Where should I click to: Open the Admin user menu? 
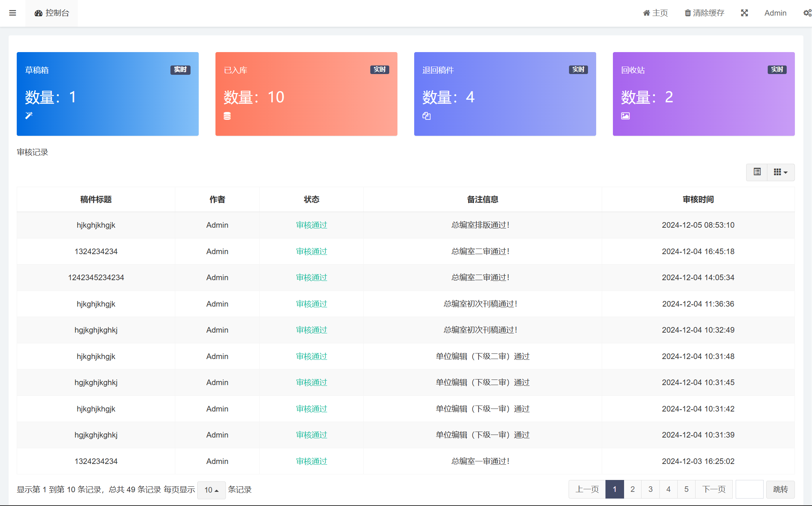pyautogui.click(x=775, y=13)
